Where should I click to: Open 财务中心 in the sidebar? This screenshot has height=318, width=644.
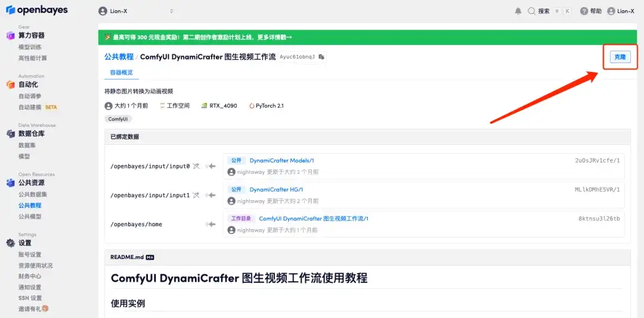(x=30, y=276)
